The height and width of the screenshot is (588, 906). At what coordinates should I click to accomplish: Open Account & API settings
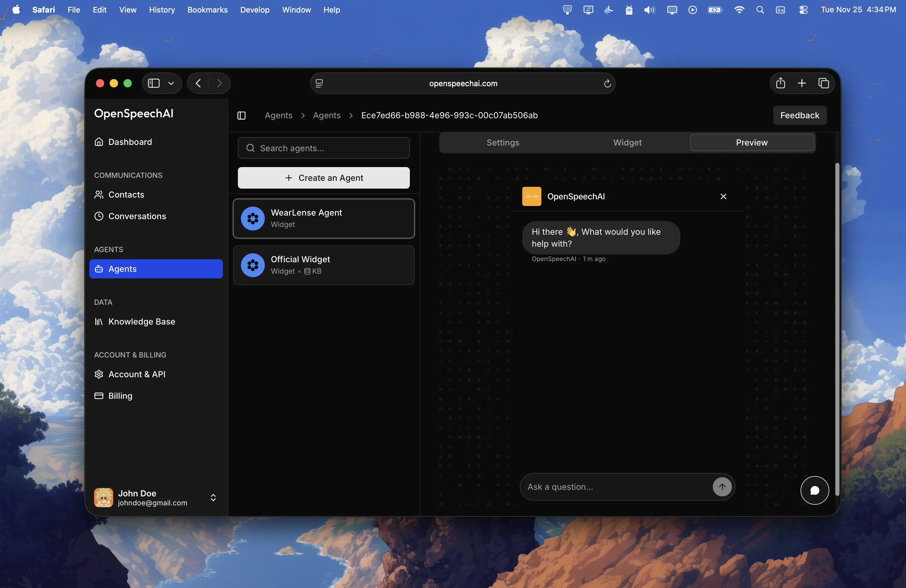point(156,374)
